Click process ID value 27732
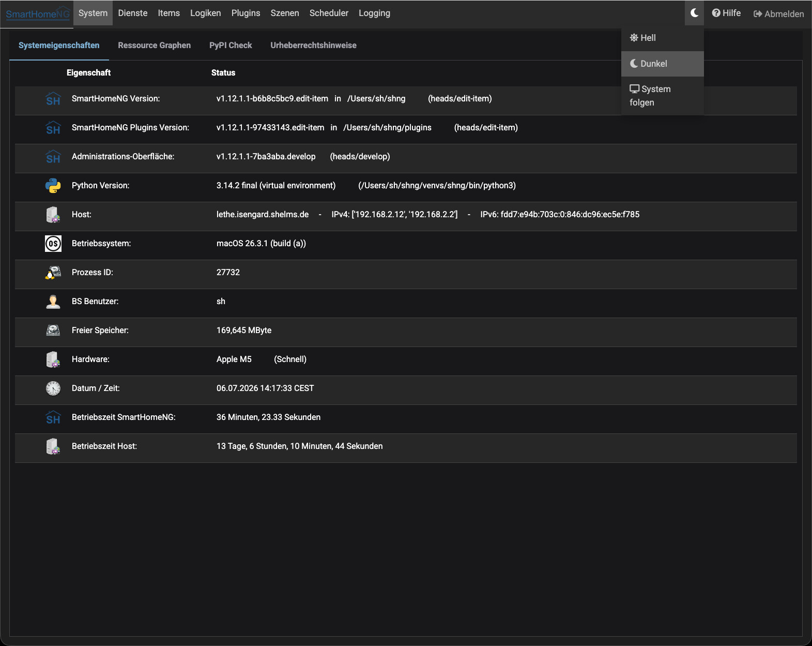The image size is (812, 646). [x=228, y=273]
